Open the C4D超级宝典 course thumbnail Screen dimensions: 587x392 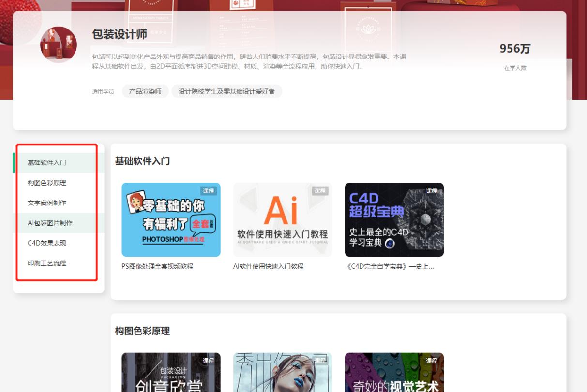coord(394,219)
